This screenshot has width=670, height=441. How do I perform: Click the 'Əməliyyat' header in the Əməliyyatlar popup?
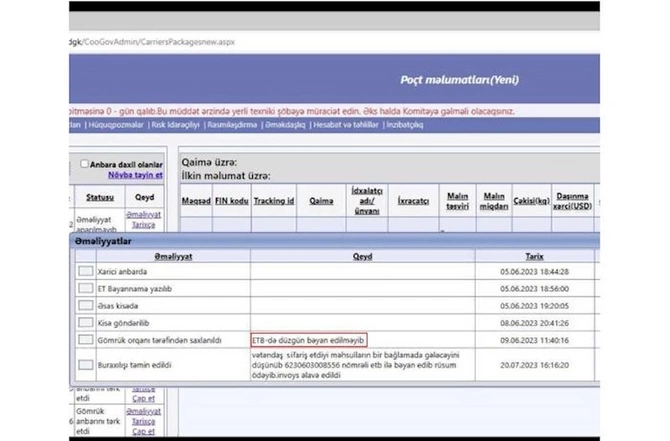(173, 256)
